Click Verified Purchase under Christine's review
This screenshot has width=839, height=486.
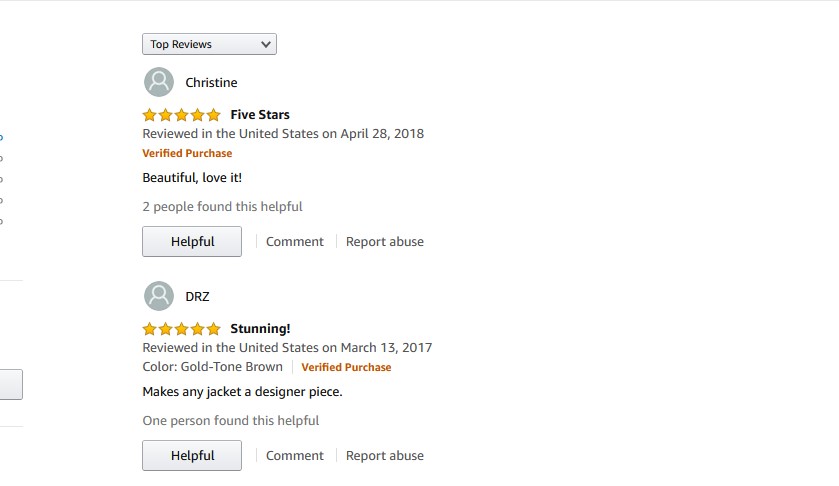(x=187, y=154)
